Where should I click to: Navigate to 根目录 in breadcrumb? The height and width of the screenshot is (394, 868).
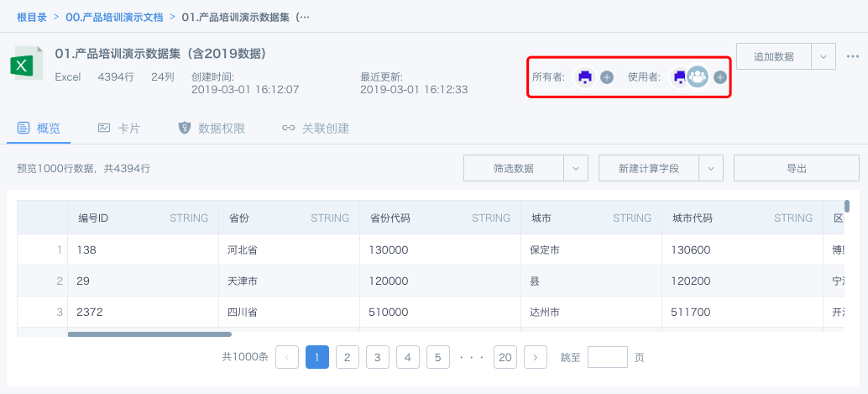(x=32, y=16)
